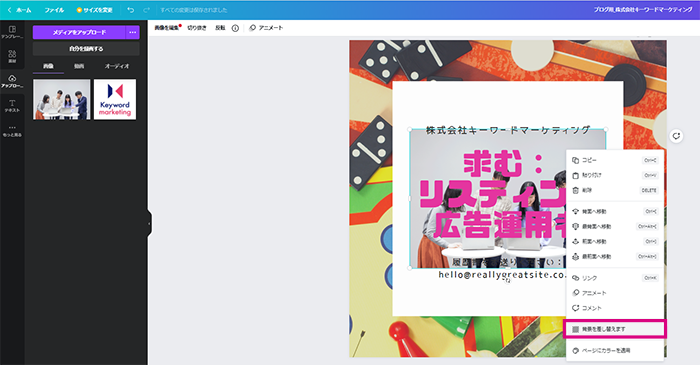Screen dimensions: 700x365
Task: Select the Keyword marketing logo thumbnail
Action: click(x=115, y=100)
